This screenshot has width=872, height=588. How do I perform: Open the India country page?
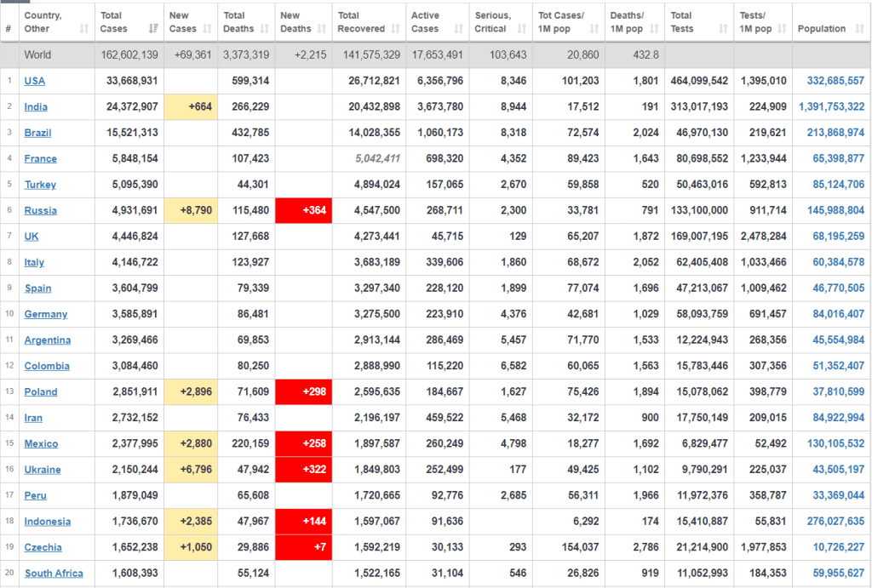[36, 107]
